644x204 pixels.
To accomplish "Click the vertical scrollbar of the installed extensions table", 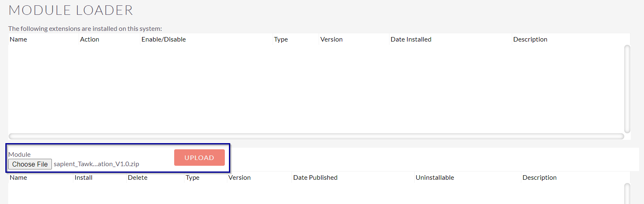I will 627,88.
